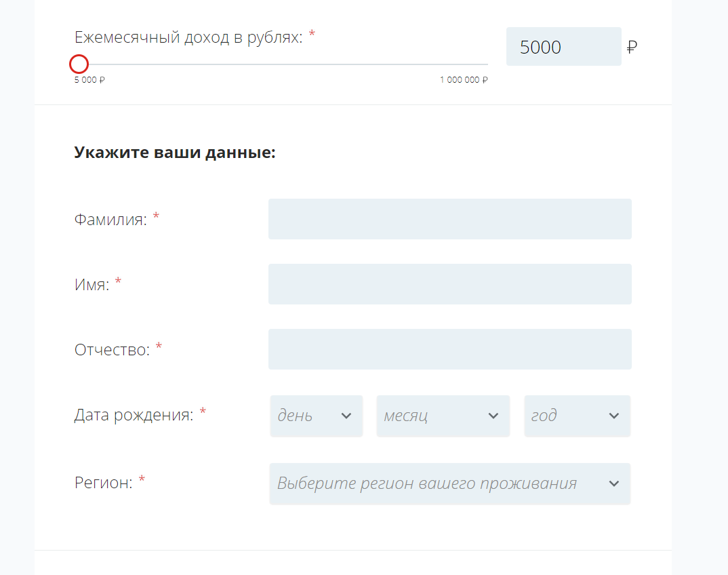Focus the Имя text field
This screenshot has width=728, height=575.
coord(449,284)
